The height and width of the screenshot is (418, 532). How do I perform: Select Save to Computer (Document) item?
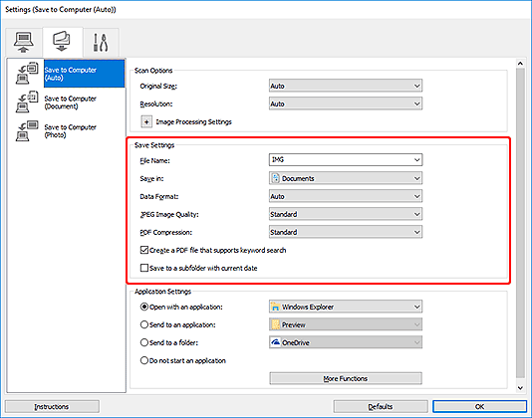click(x=70, y=103)
